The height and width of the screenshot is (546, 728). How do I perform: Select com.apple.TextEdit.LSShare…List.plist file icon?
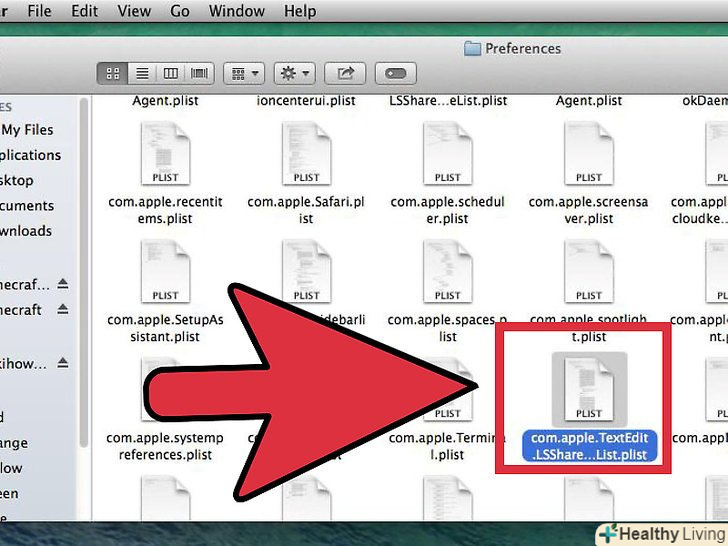pos(589,389)
